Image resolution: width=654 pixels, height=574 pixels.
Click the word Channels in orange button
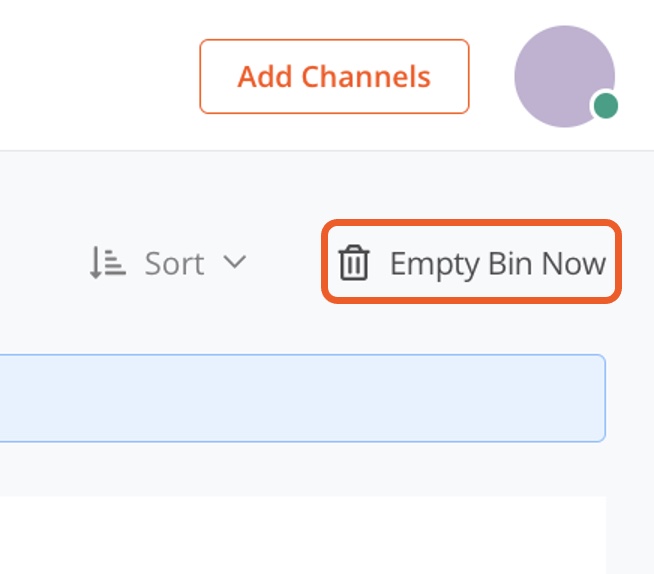366,77
